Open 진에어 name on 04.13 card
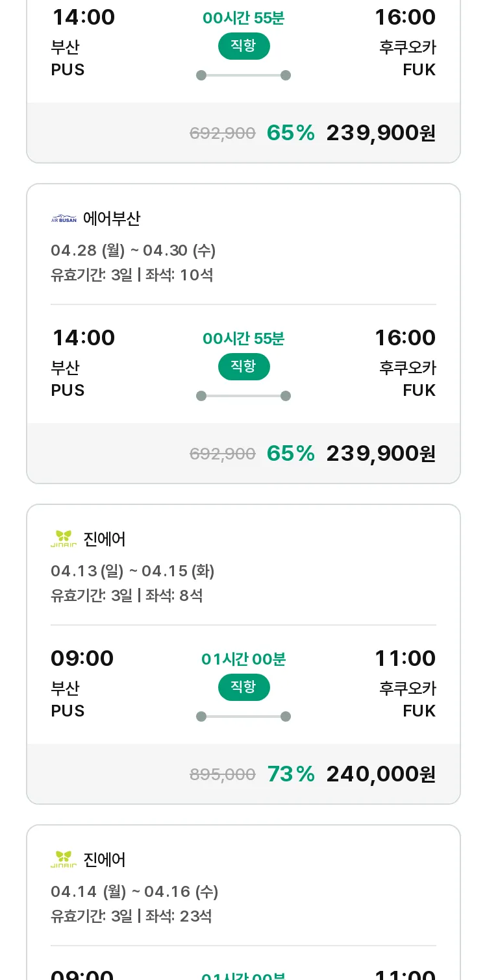 pyautogui.click(x=105, y=539)
